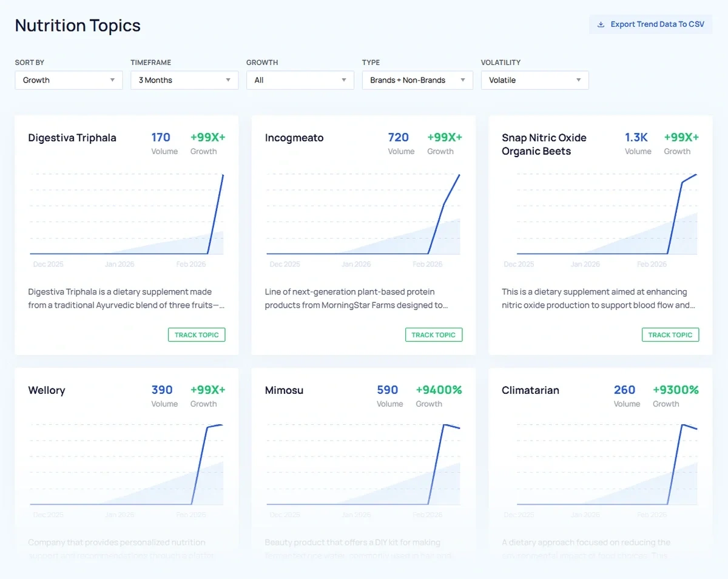This screenshot has width=728, height=579.
Task: Select the Climatarian topic title
Action: coord(530,390)
